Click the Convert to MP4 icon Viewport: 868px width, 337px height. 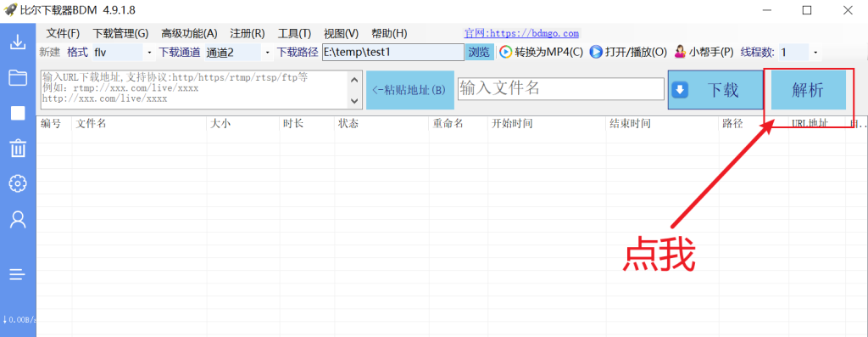tap(505, 52)
